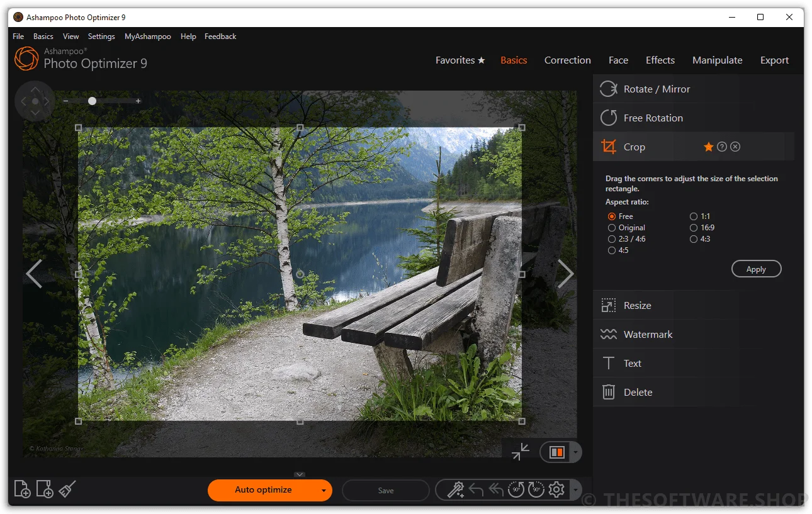Click the magic wand optimize icon
Screen dimensions: 812x514
pyautogui.click(x=456, y=489)
